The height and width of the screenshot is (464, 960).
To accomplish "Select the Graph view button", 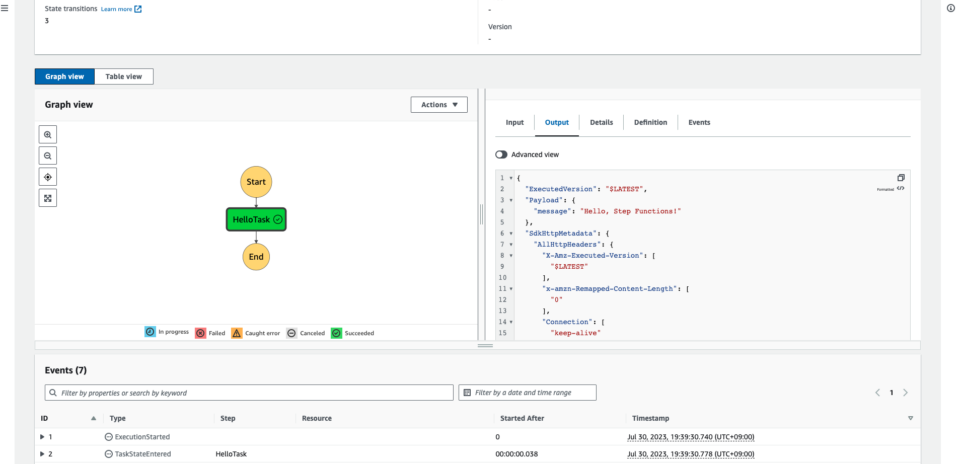I will [65, 76].
